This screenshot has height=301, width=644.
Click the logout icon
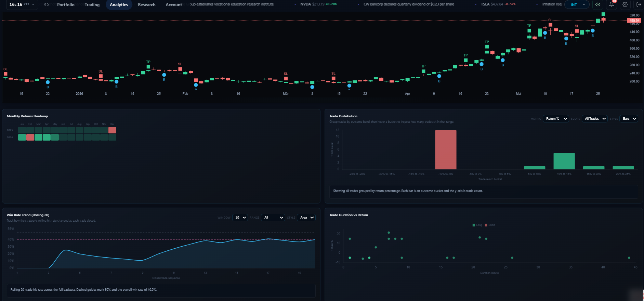[639, 4]
